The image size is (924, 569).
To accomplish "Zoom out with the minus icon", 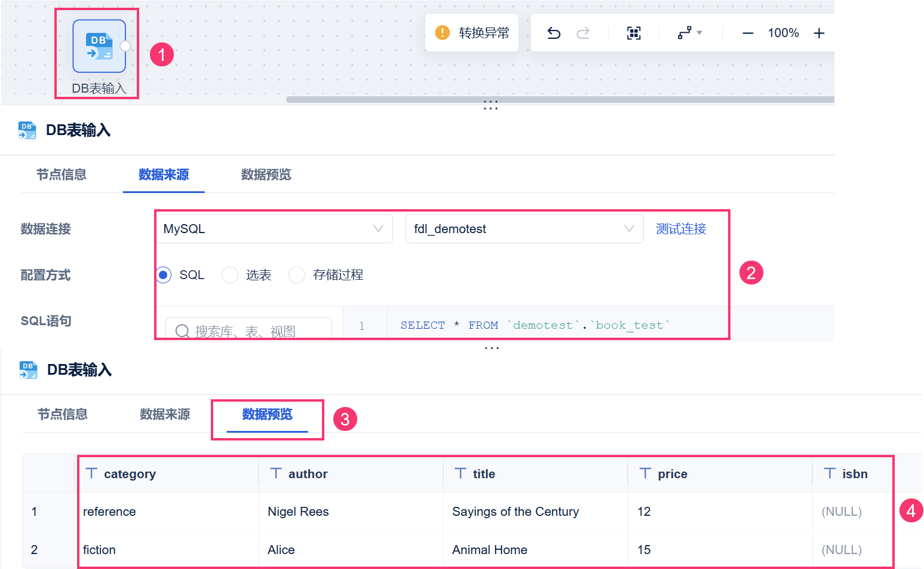I will pos(748,33).
